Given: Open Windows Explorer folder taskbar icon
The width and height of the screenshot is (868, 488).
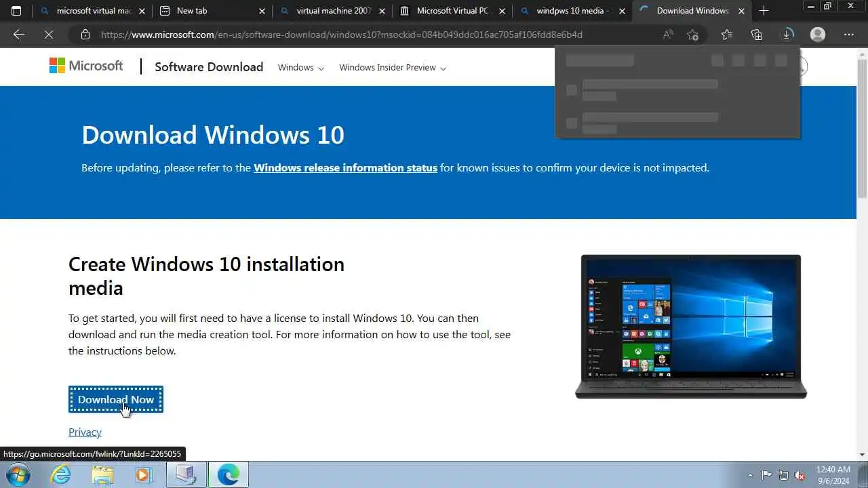Looking at the screenshot, I should 102,474.
